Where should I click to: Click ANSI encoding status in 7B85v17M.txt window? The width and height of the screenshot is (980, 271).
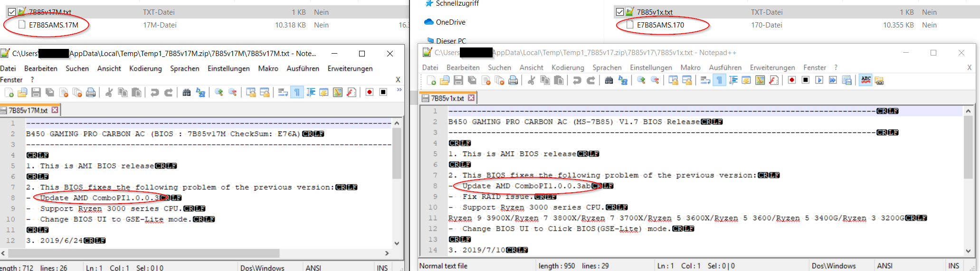313,268
